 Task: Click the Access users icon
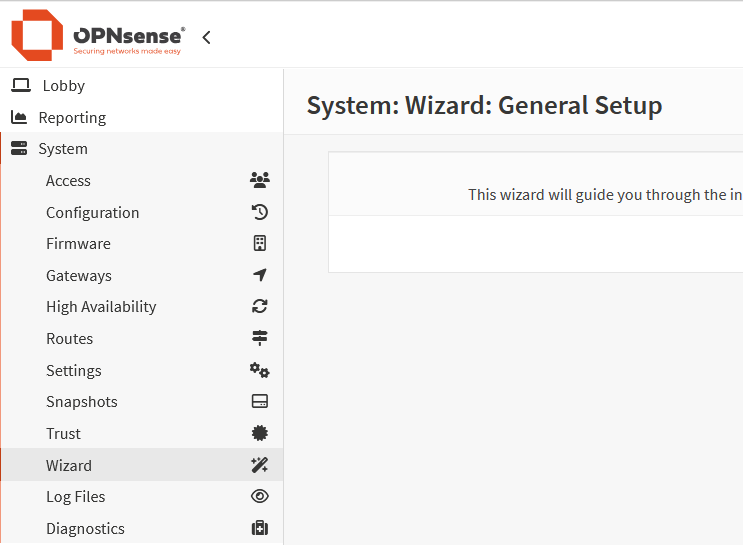pyautogui.click(x=259, y=181)
